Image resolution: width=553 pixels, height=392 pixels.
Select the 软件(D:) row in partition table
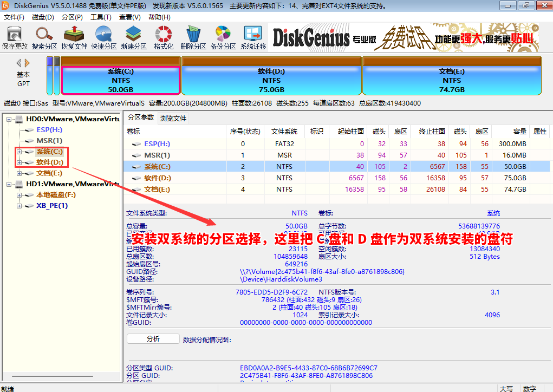tap(336, 178)
